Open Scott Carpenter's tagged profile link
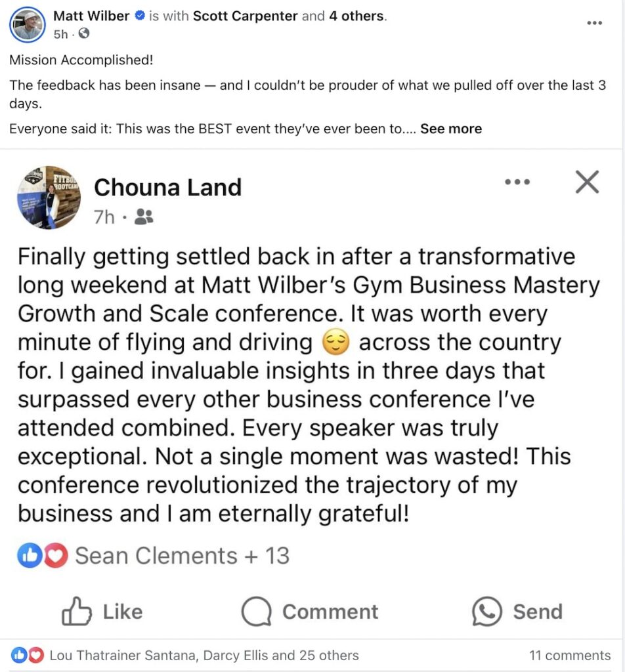 click(x=245, y=16)
